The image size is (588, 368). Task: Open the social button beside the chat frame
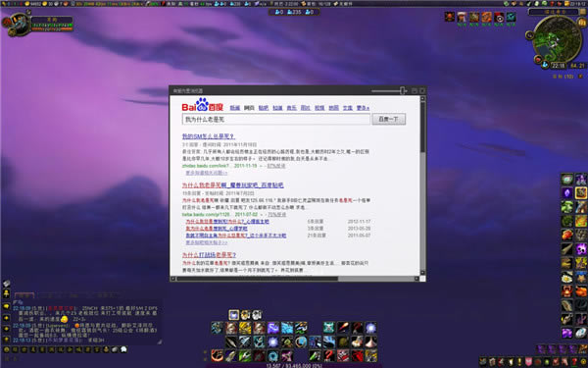(x=7, y=293)
